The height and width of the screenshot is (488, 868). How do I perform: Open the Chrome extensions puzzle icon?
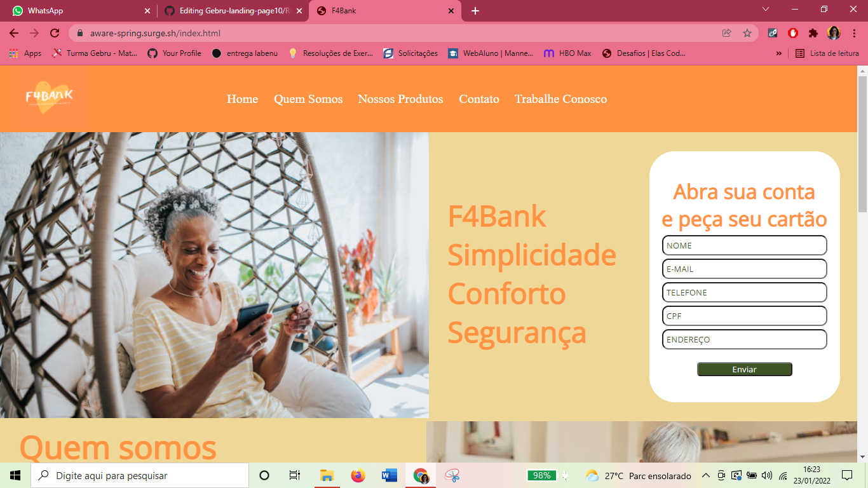[x=813, y=33]
